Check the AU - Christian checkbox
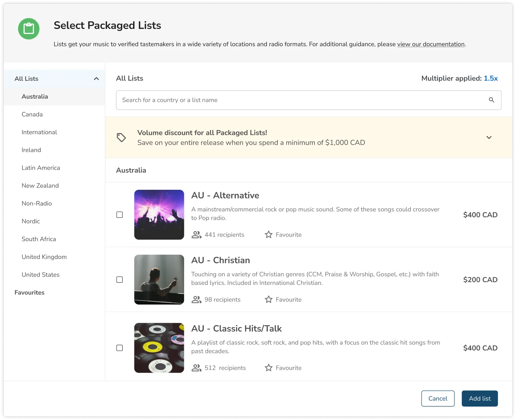Image resolution: width=516 pixels, height=420 pixels. [x=120, y=279]
